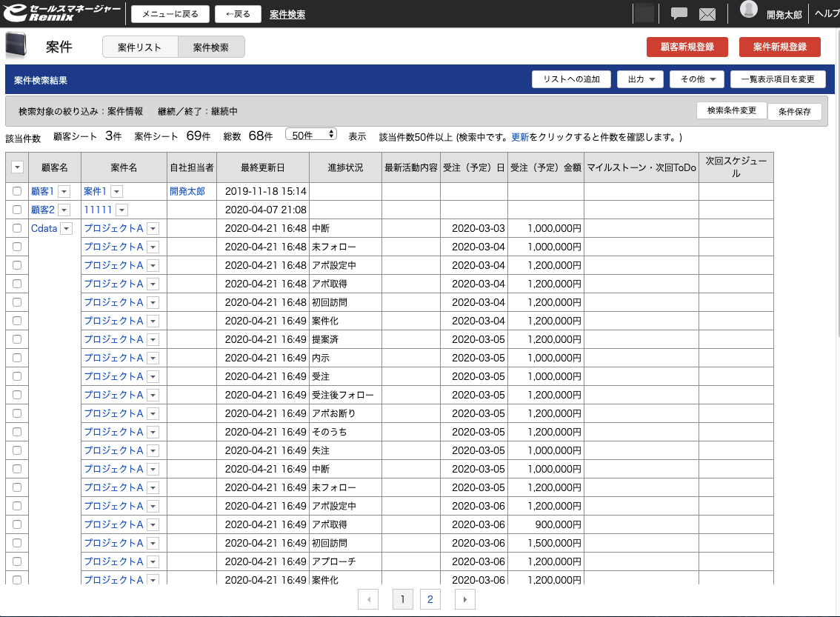The width and height of the screenshot is (840, 617).
Task: Click the 更新 link to refresh count
Action: (520, 137)
